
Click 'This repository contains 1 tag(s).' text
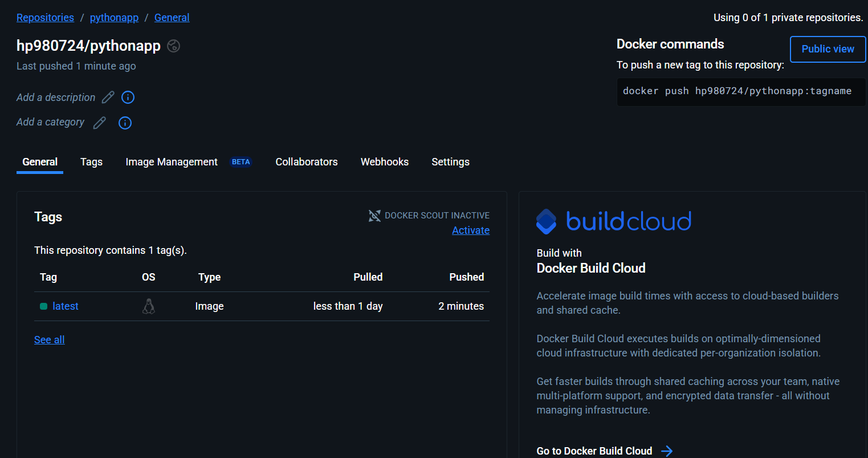111,250
